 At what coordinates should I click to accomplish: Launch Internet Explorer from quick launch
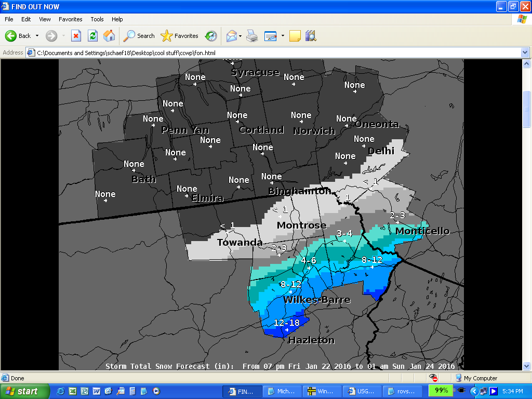click(60, 391)
